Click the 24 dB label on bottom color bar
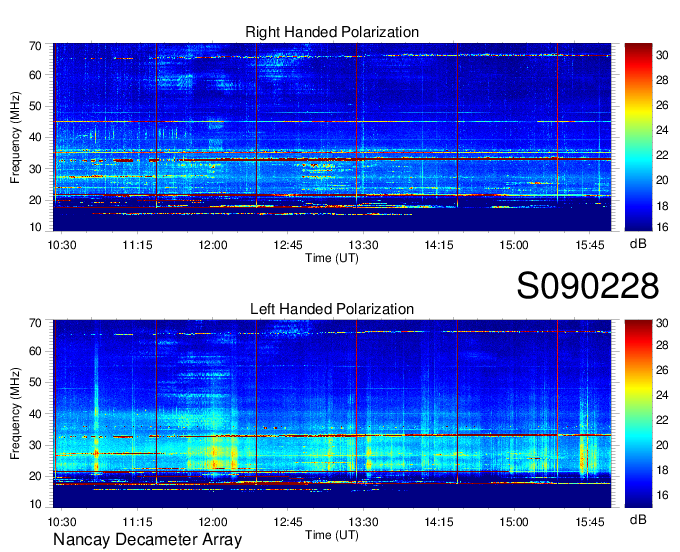Image resolution: width=680 pixels, height=552 pixels. 662,395
